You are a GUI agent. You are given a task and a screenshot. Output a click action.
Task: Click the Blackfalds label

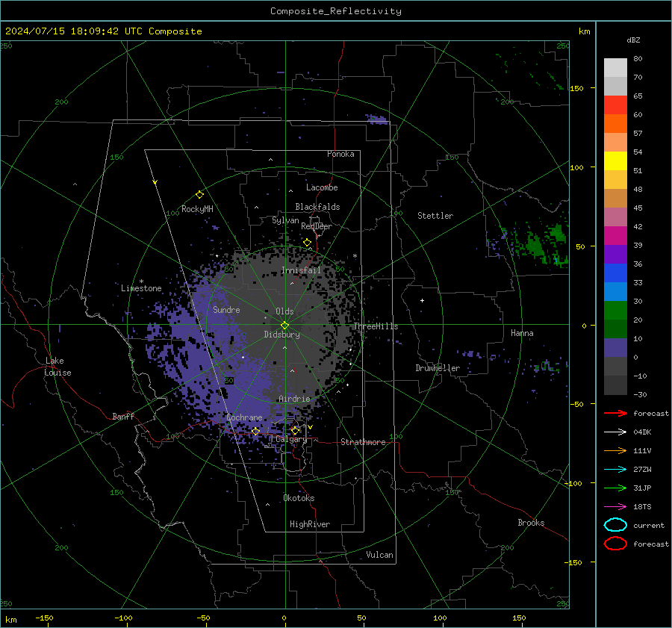point(317,207)
